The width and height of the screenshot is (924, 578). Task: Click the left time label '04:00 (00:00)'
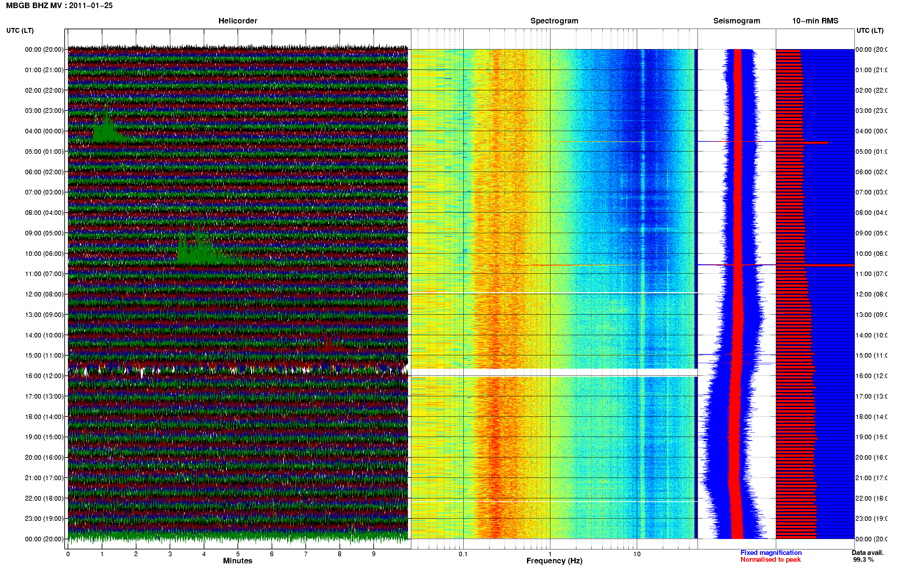click(44, 131)
